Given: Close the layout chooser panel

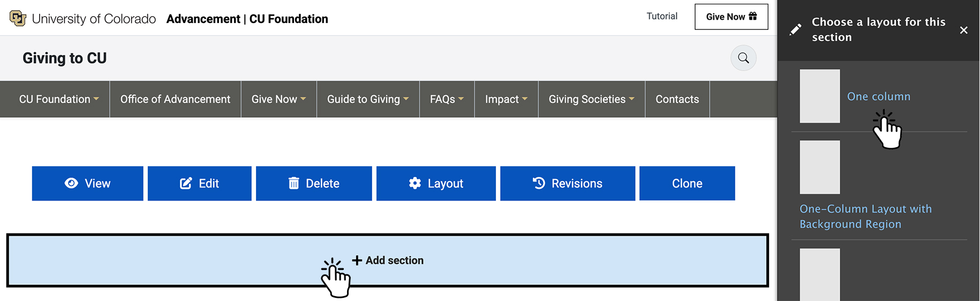Looking at the screenshot, I should pyautogui.click(x=963, y=30).
